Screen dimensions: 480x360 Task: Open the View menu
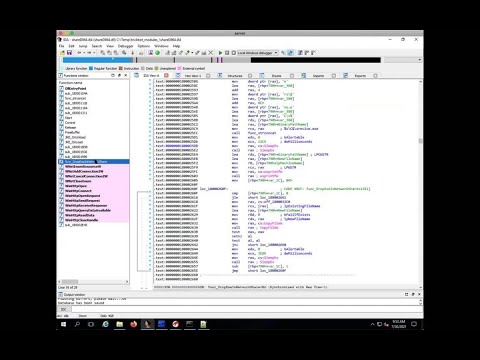pyautogui.click(x=110, y=46)
